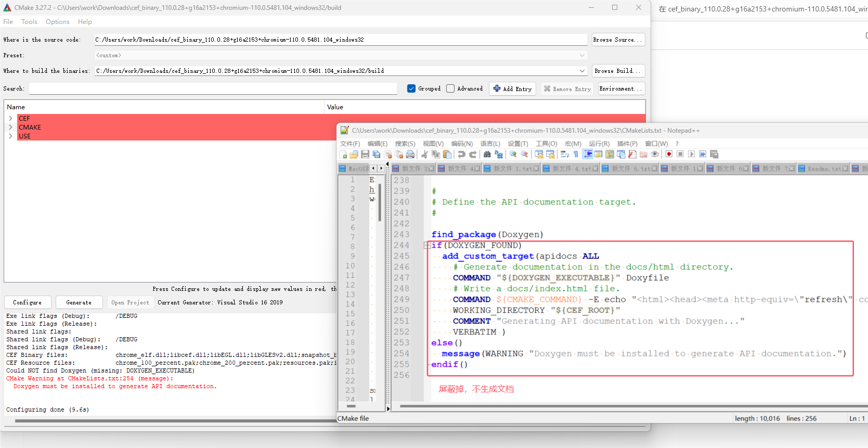
Task: Switch to 新文件 6.txt tab
Action: pos(630,169)
